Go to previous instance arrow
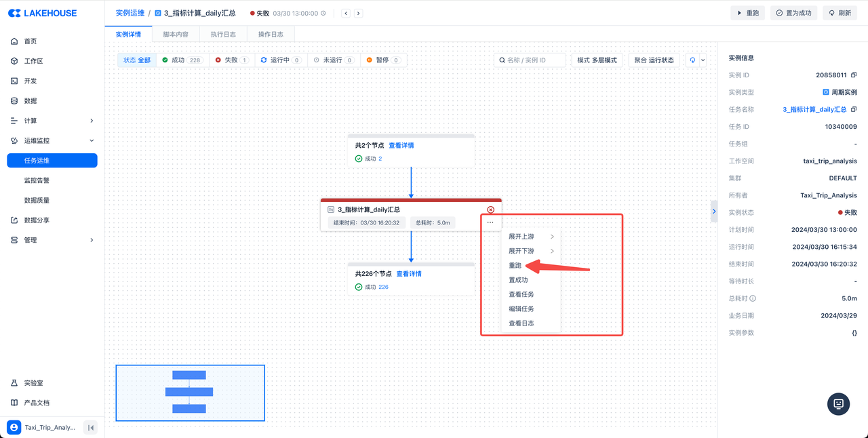This screenshot has height=438, width=868. (x=346, y=14)
